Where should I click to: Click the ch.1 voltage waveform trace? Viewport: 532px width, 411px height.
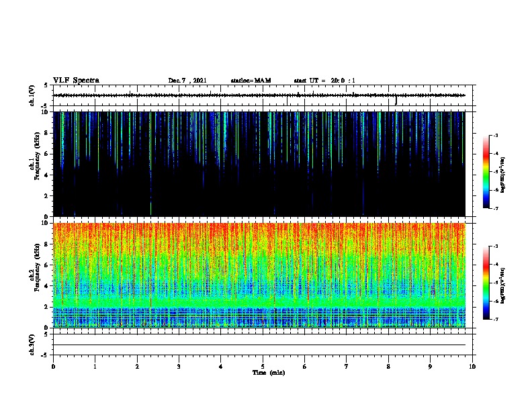259,95
